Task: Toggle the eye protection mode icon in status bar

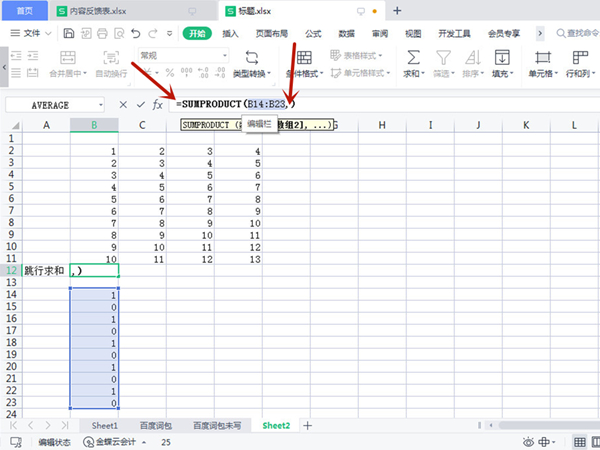Action: coord(526,441)
